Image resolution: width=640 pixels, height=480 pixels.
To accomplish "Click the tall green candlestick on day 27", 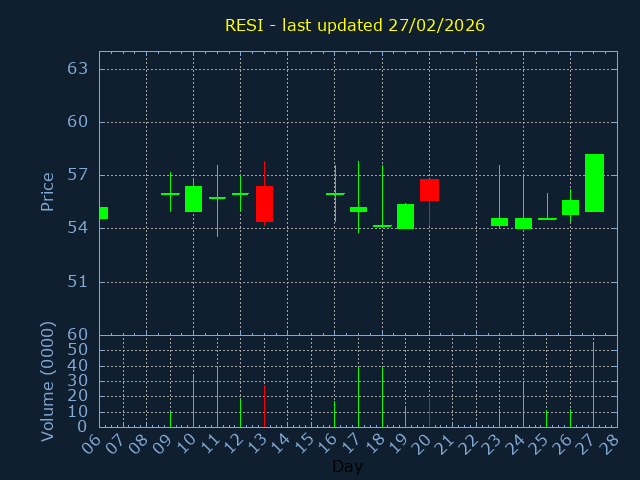I will pos(594,183).
